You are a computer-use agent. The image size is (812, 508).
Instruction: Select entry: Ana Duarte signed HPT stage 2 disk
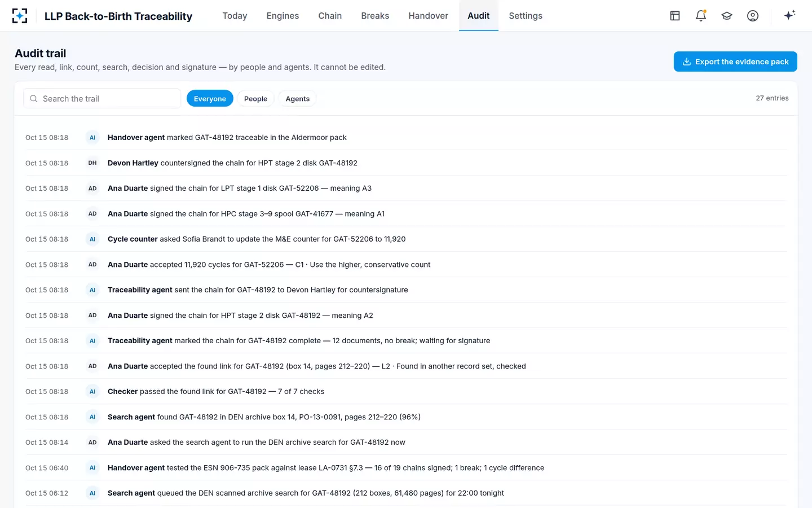[x=406, y=315]
